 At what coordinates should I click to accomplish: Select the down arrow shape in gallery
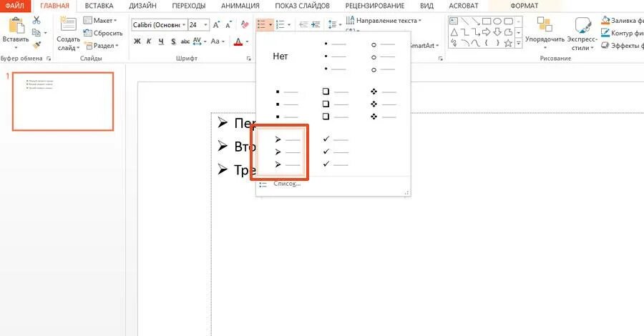point(497,32)
